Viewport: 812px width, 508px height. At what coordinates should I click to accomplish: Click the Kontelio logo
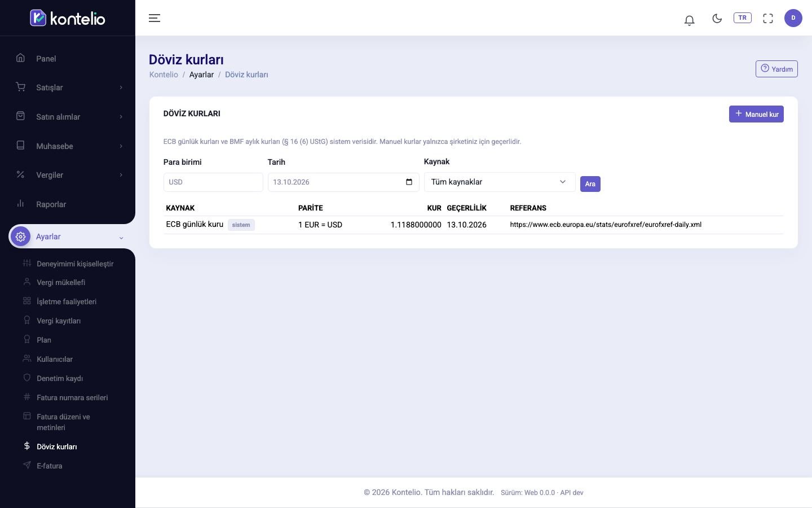[x=68, y=18]
